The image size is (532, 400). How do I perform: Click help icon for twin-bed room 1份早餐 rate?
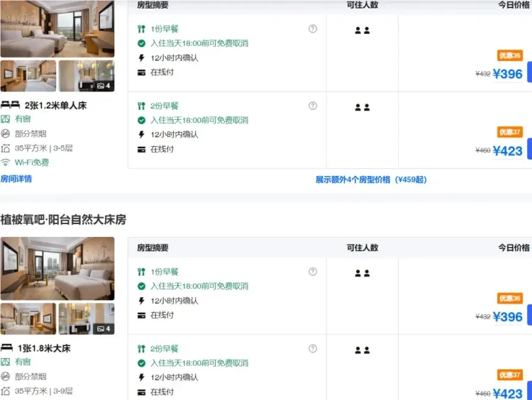click(313, 29)
